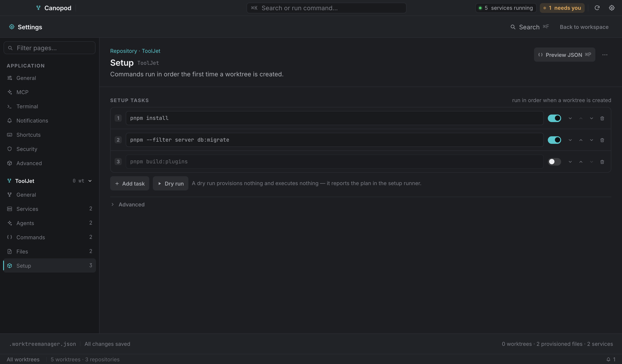
Task: Move pnpm install task down
Action: point(591,118)
